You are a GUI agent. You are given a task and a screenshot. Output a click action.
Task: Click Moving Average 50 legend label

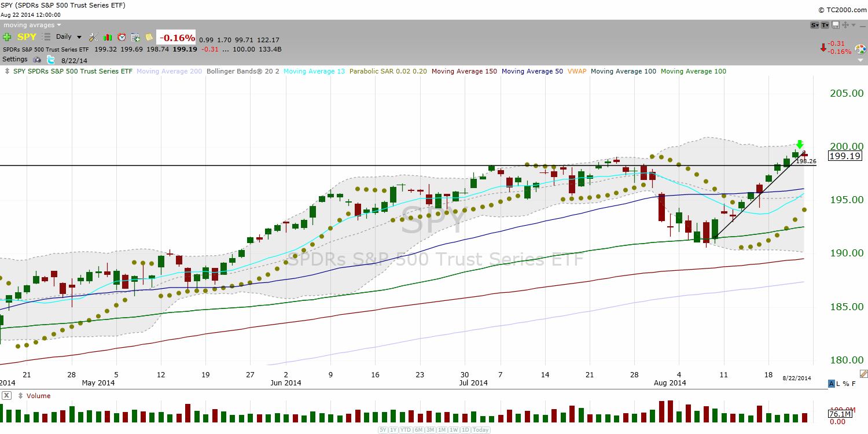532,71
